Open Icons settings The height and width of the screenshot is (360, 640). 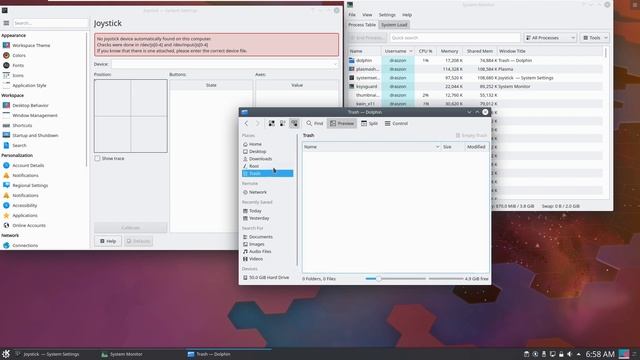point(18,76)
